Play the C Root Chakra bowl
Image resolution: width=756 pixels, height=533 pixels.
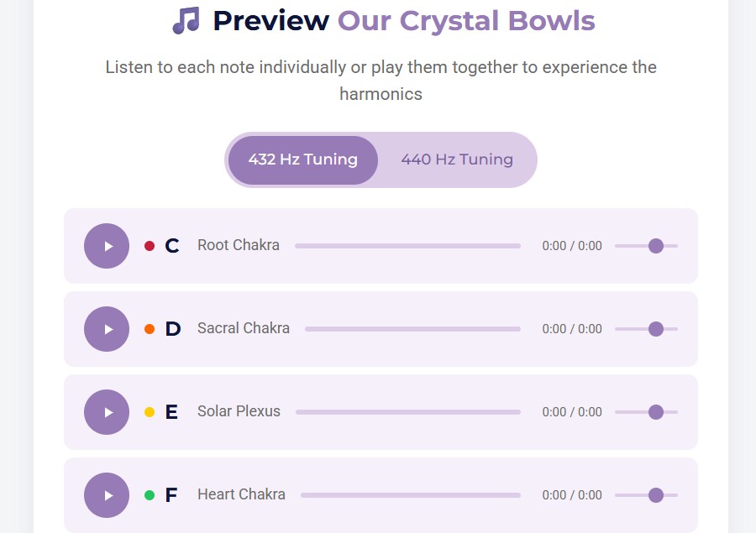coord(106,245)
